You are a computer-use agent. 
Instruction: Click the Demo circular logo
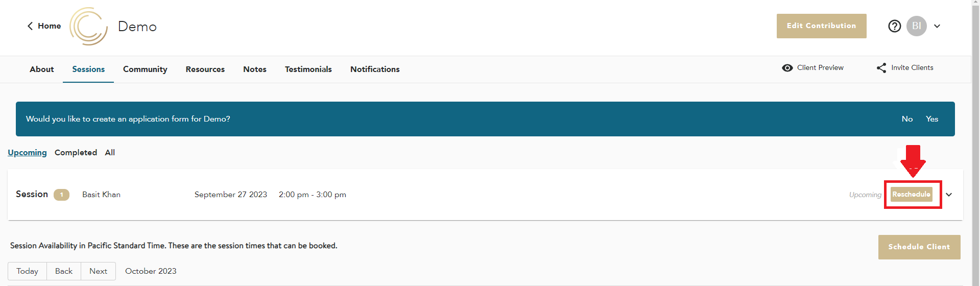88,26
